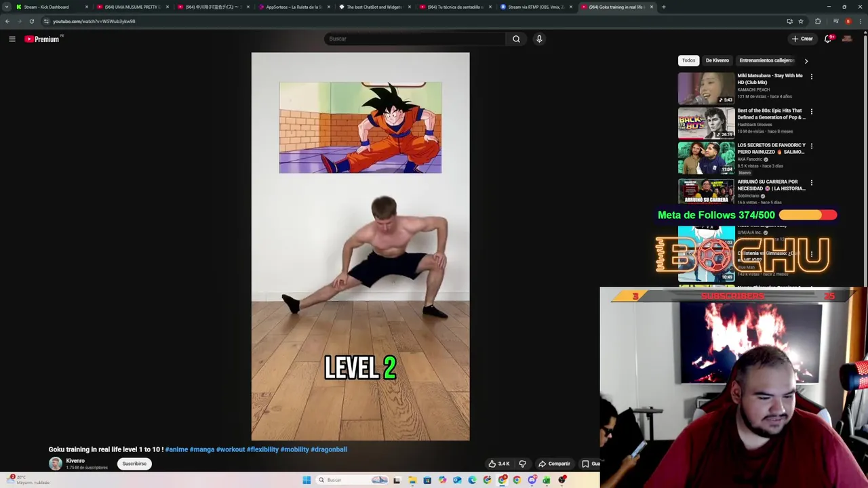Click the Compartir share button
868x488 pixels.
(554, 464)
